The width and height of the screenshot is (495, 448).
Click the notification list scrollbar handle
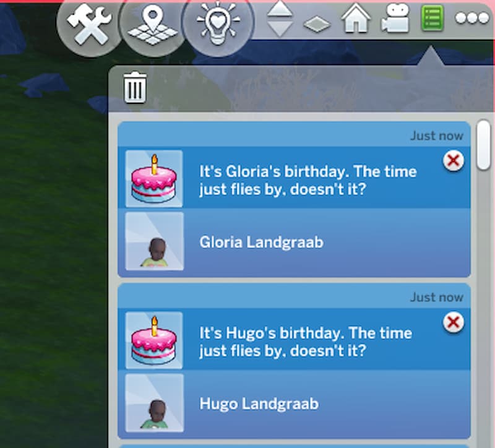click(483, 145)
